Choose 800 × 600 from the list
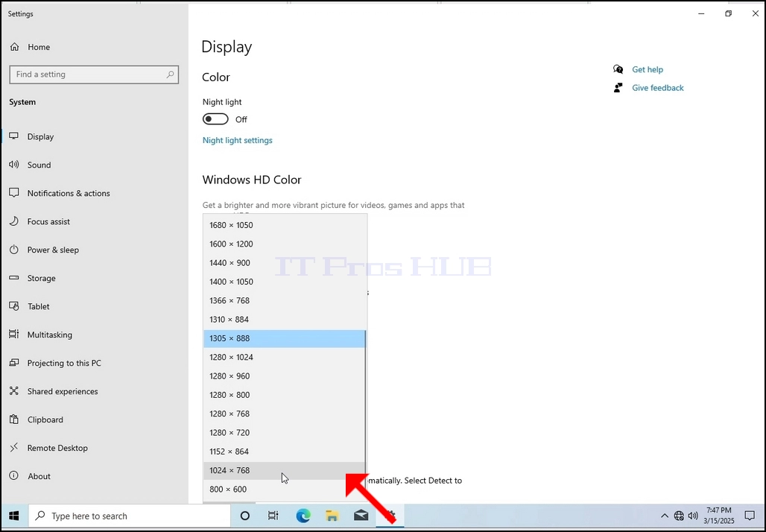The image size is (766, 532). (285, 490)
